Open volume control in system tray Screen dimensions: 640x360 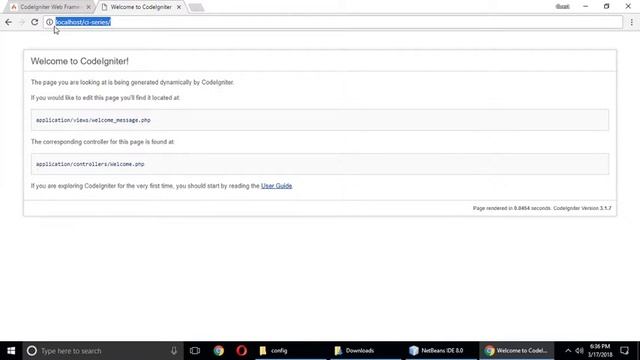(579, 351)
